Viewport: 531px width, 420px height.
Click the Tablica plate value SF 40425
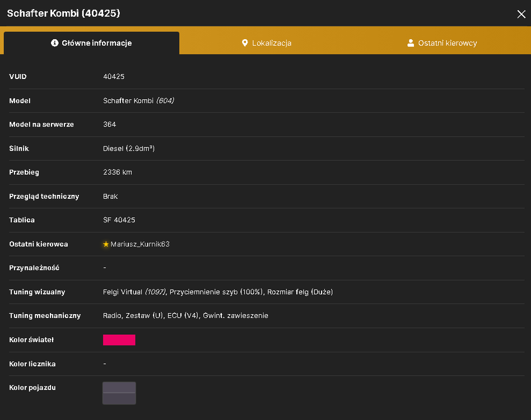pyautogui.click(x=119, y=220)
